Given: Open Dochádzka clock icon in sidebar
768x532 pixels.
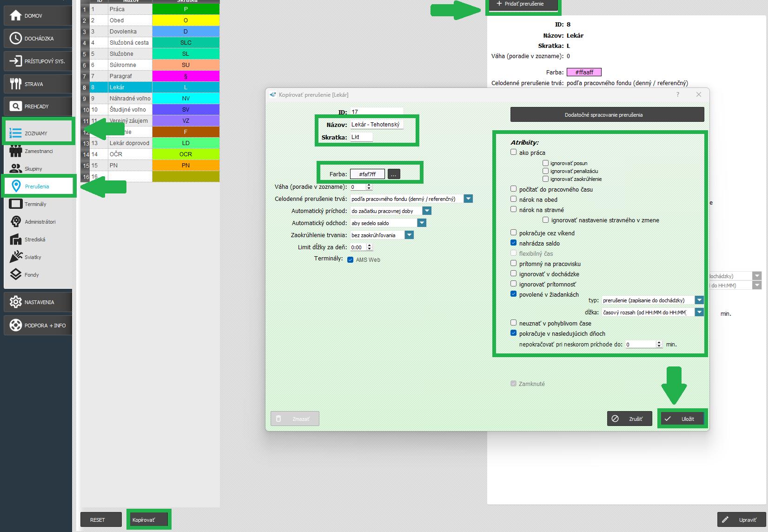Looking at the screenshot, I should (x=16, y=39).
